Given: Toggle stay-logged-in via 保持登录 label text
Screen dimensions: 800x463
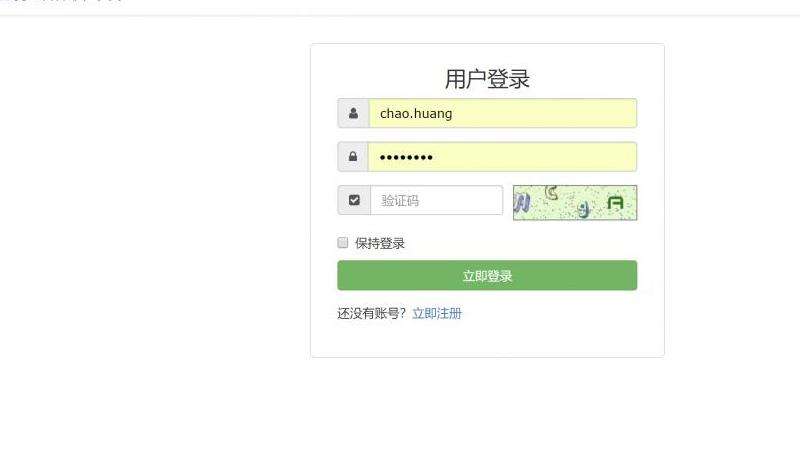Looking at the screenshot, I should pyautogui.click(x=380, y=243).
